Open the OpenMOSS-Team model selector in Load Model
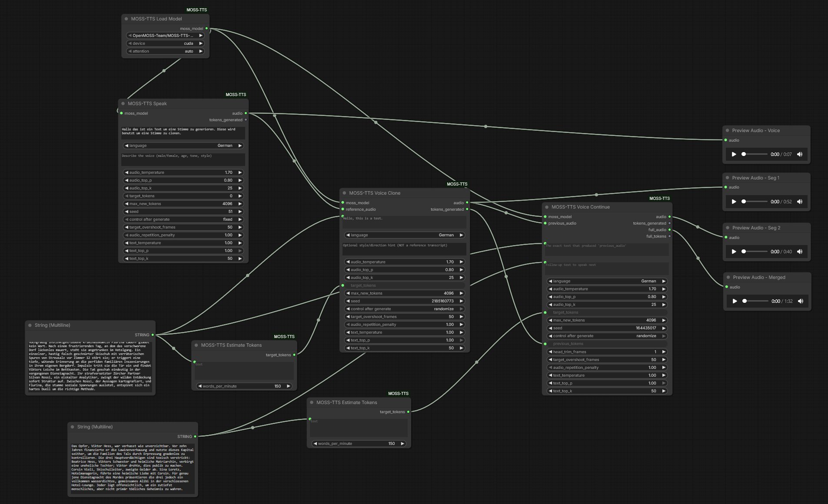 pyautogui.click(x=165, y=36)
